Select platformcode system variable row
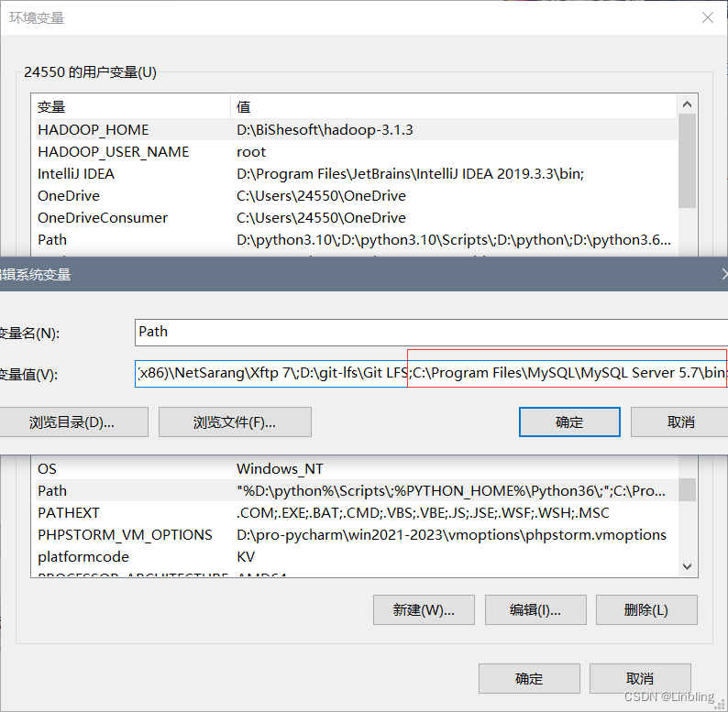Screen dimensions: 728x712 tap(356, 557)
